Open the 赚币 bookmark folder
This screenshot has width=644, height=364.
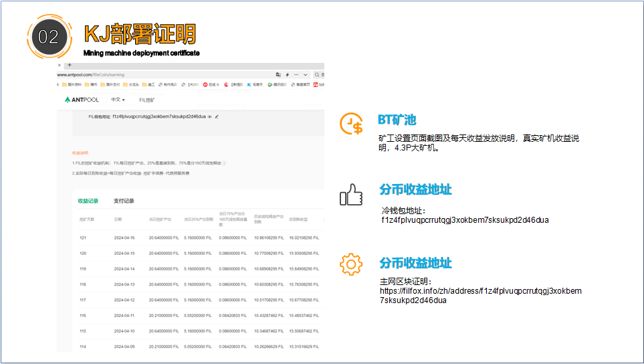coord(91,84)
